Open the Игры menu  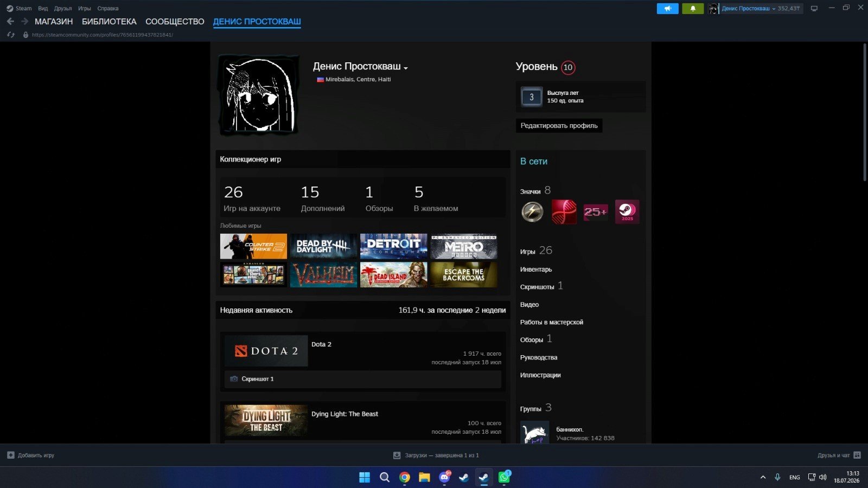coord(85,8)
